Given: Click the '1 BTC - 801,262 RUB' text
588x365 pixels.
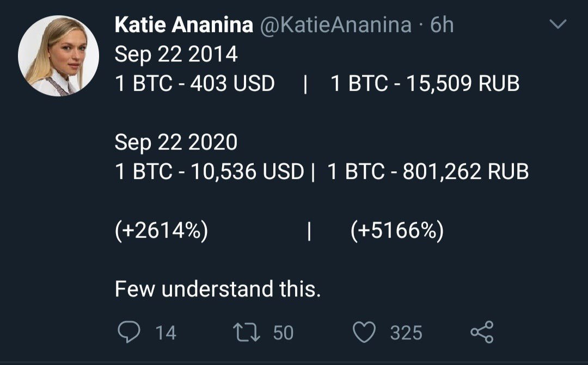Looking at the screenshot, I should pyautogui.click(x=427, y=172).
